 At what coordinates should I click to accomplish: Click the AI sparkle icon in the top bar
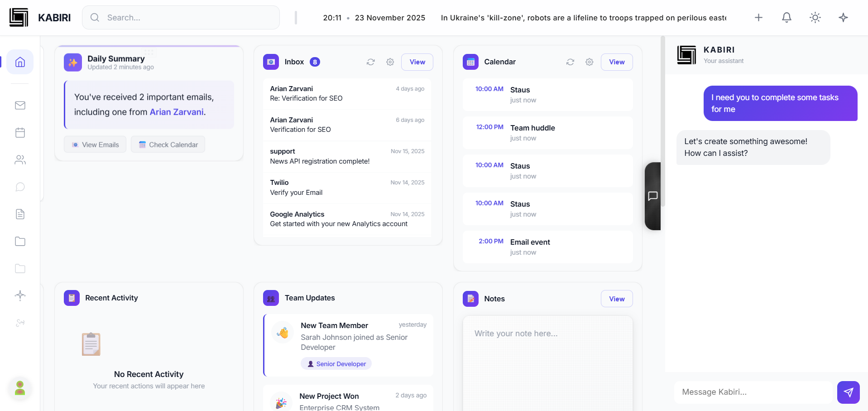click(843, 17)
